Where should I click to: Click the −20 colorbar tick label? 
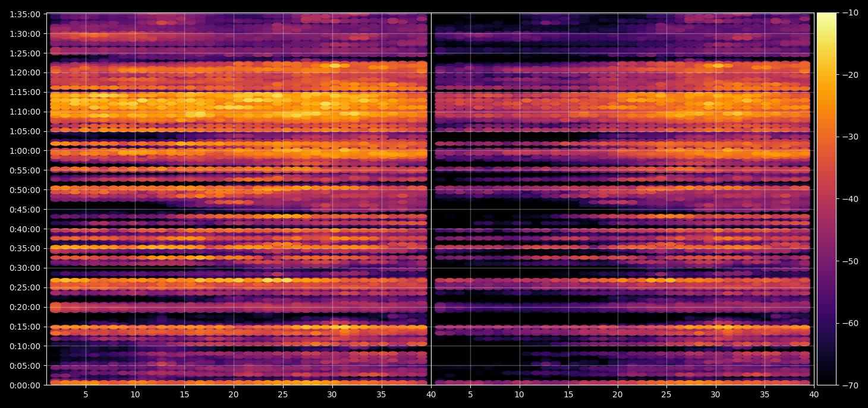click(849, 75)
